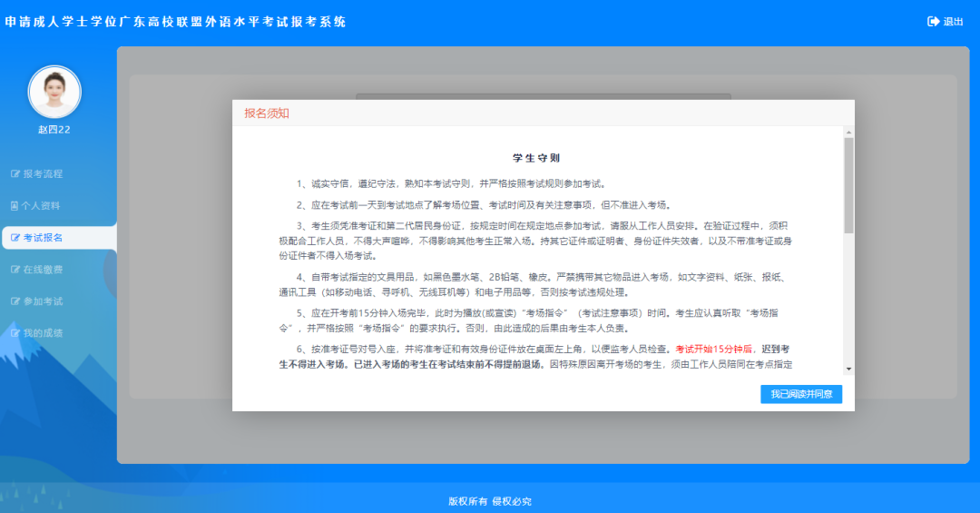
Task: Click the edit icon beside 考试报名
Action: tap(15, 238)
